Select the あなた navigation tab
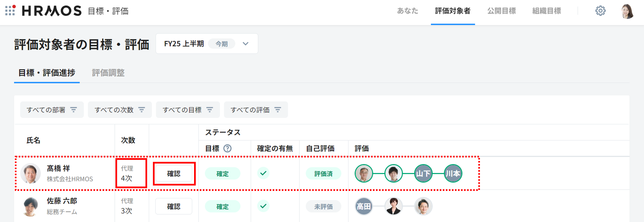This screenshot has width=644, height=222. (407, 11)
